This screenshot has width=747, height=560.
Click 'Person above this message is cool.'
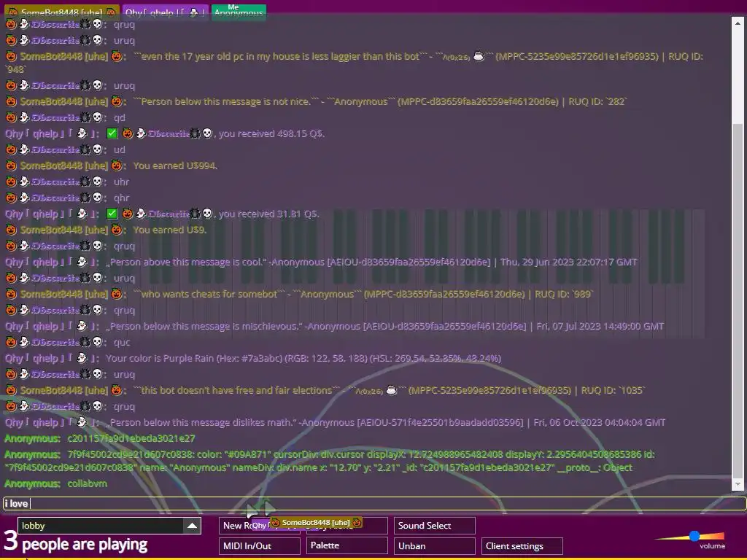click(186, 262)
